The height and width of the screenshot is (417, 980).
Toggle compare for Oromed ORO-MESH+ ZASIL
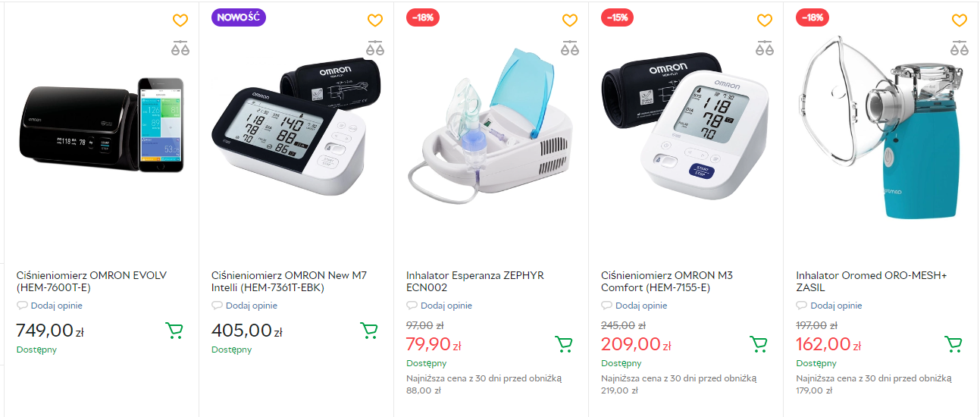point(959,49)
